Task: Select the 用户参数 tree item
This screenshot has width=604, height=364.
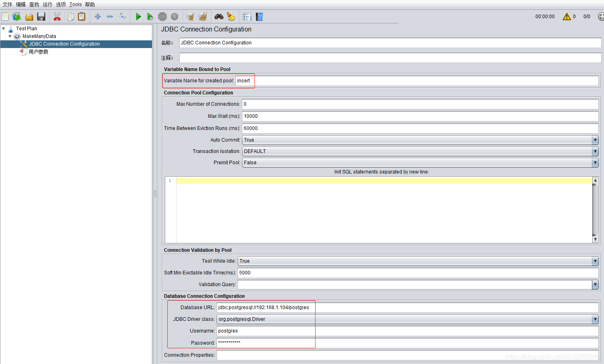Action: tap(38, 52)
